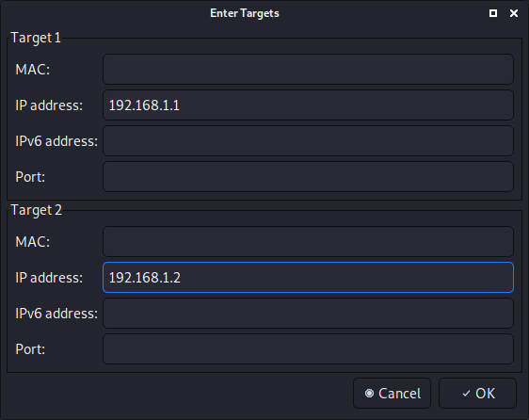Click the Target 2 'Port:' label
This screenshot has width=529, height=420.
(x=30, y=349)
